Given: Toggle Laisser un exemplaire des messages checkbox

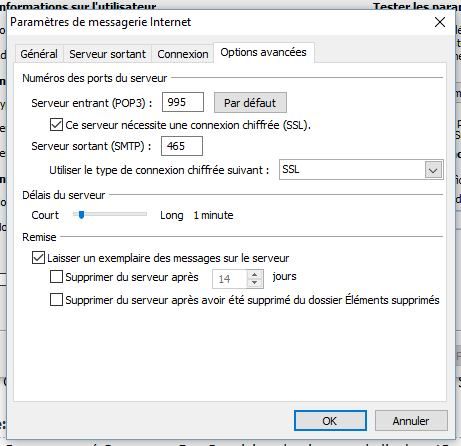Looking at the screenshot, I should coord(38,258).
